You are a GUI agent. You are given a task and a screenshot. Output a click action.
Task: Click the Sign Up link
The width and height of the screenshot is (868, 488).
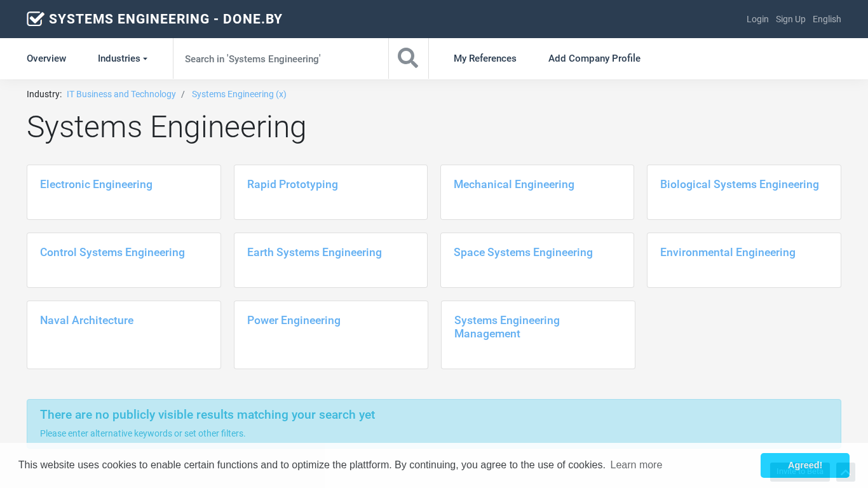[x=790, y=19]
